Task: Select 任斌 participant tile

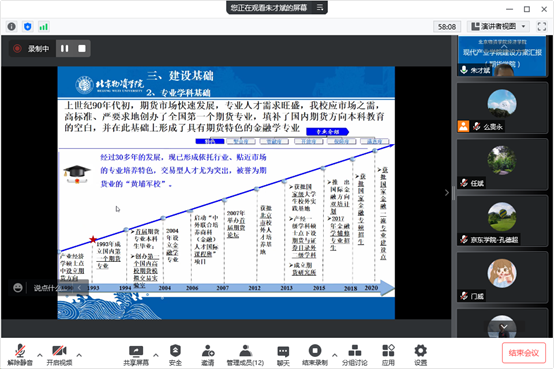Action: point(502,165)
